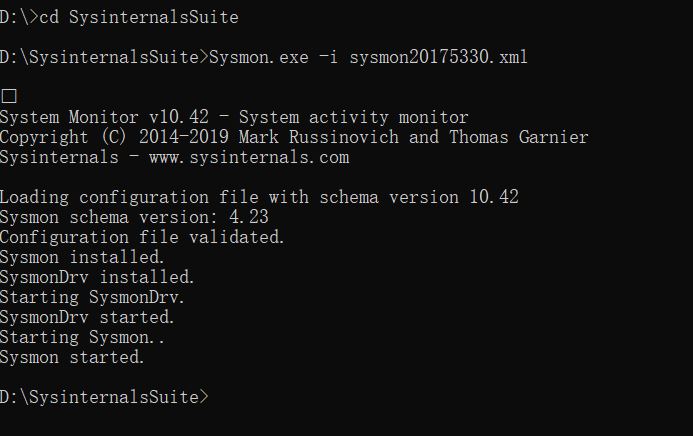Viewport: 693px width, 436px height.
Task: Click 'Loading configuration file' line
Action: 259,197
